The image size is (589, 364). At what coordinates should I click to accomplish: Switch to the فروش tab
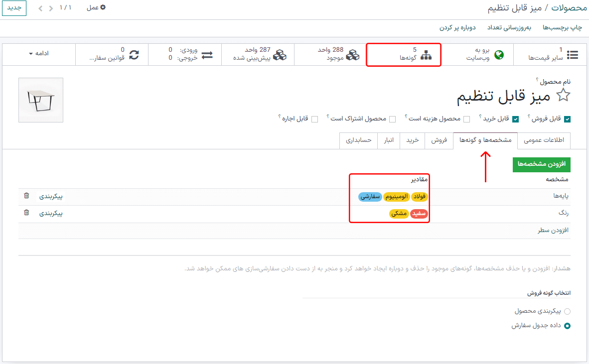point(439,141)
